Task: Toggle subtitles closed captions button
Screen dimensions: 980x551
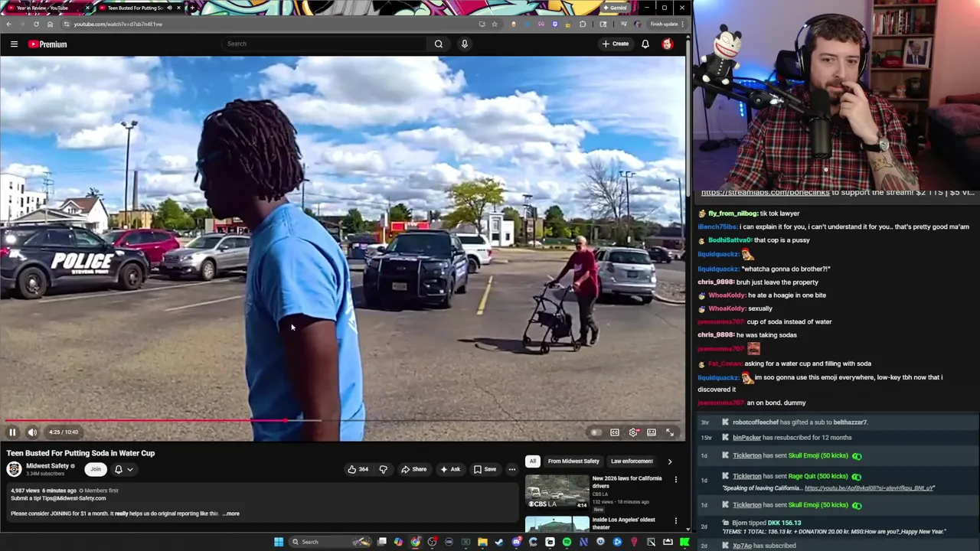Action: [x=615, y=432]
